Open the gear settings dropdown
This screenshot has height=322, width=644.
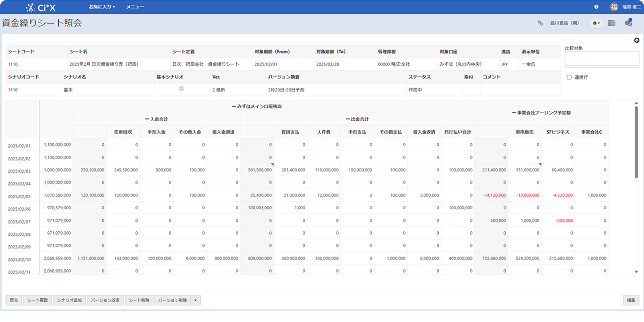click(596, 23)
